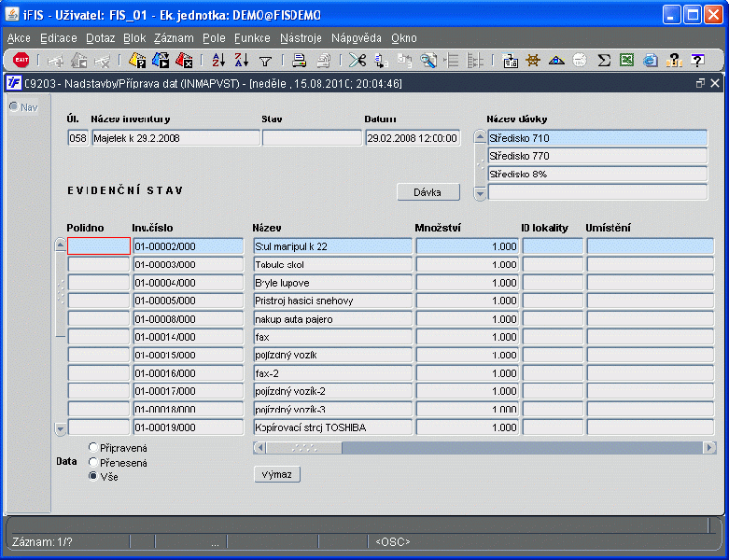The image size is (729, 560).
Task: Click the ship wheel icon
Action: coord(533,60)
